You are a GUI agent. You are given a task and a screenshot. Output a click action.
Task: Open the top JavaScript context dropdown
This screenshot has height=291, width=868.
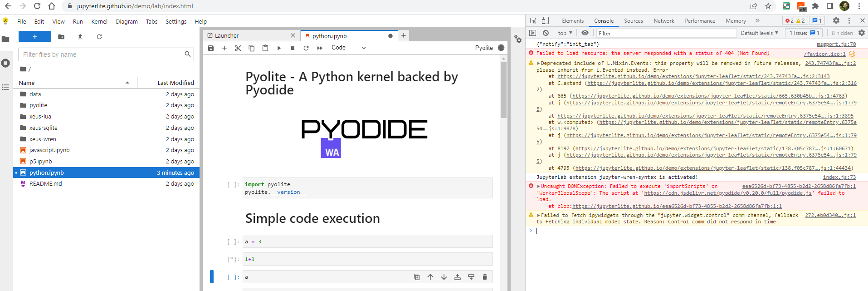pos(565,33)
